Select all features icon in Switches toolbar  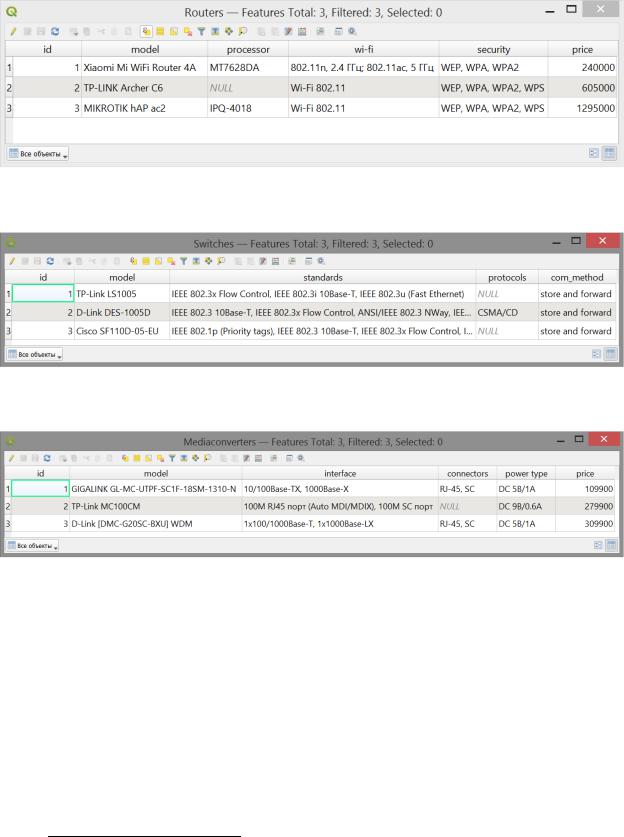click(x=146, y=261)
